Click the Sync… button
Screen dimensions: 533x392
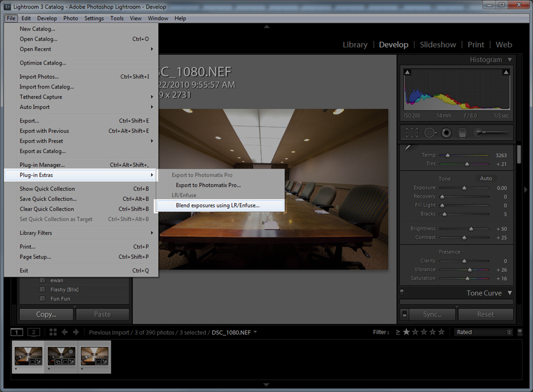pos(433,314)
